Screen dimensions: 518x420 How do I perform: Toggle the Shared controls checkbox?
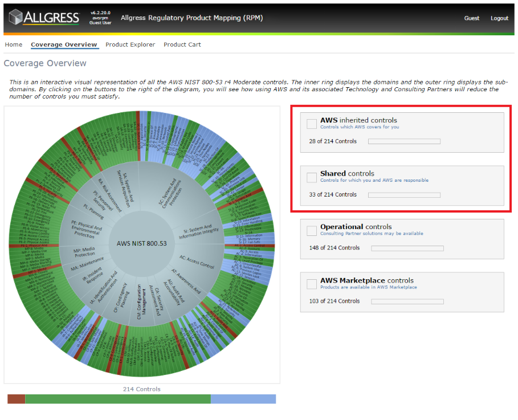pyautogui.click(x=312, y=177)
